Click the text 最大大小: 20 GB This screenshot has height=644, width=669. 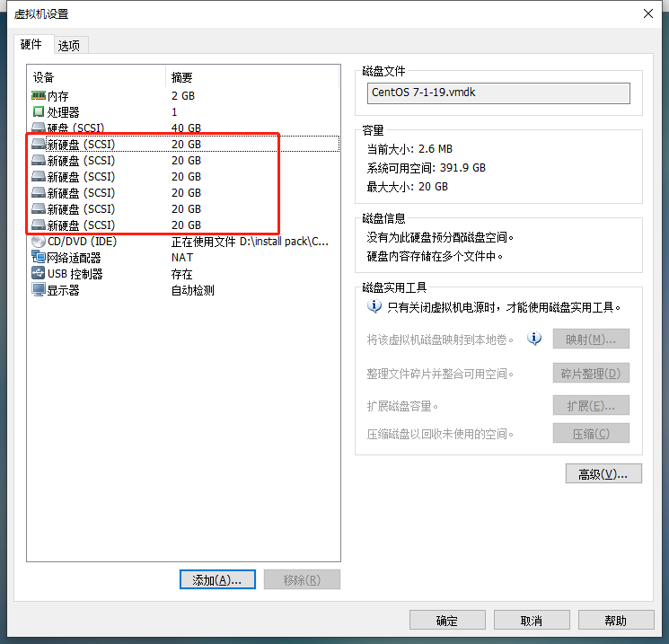(408, 187)
